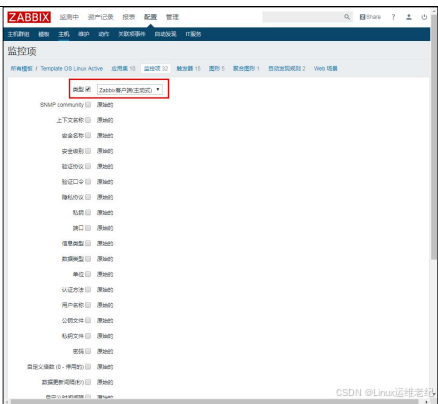Check the 安全级别 checkbox
The image size is (438, 404).
[88, 151]
